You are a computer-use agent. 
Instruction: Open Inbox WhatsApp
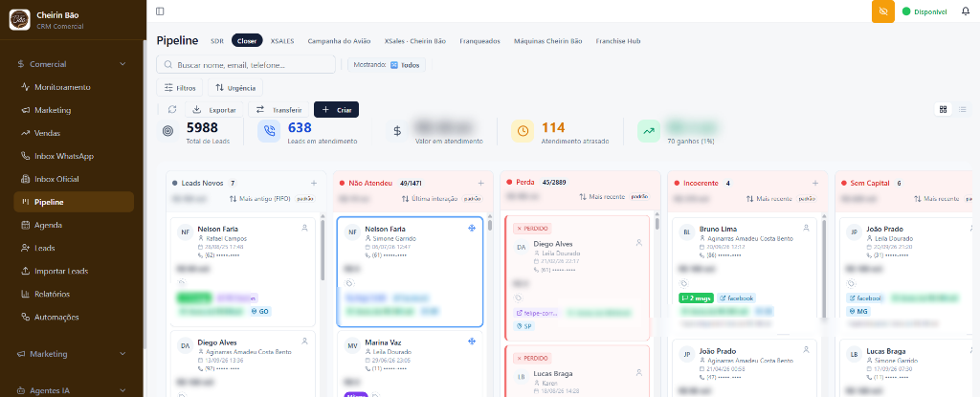pos(73,156)
